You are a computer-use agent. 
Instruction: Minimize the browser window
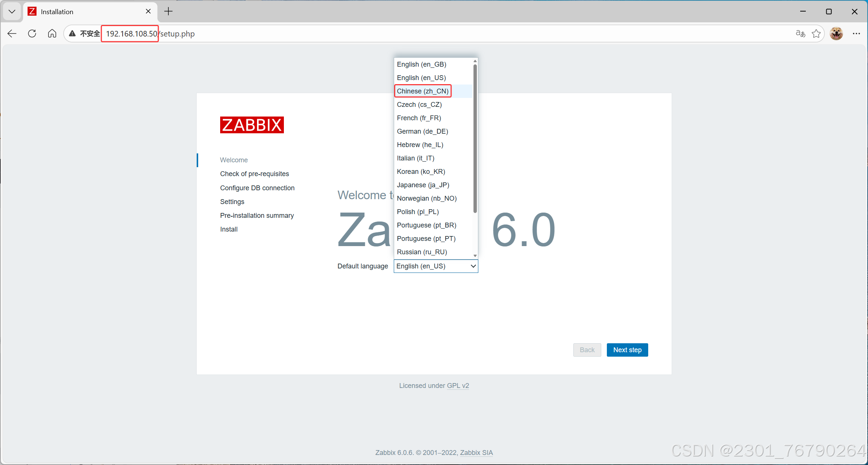[x=803, y=12]
